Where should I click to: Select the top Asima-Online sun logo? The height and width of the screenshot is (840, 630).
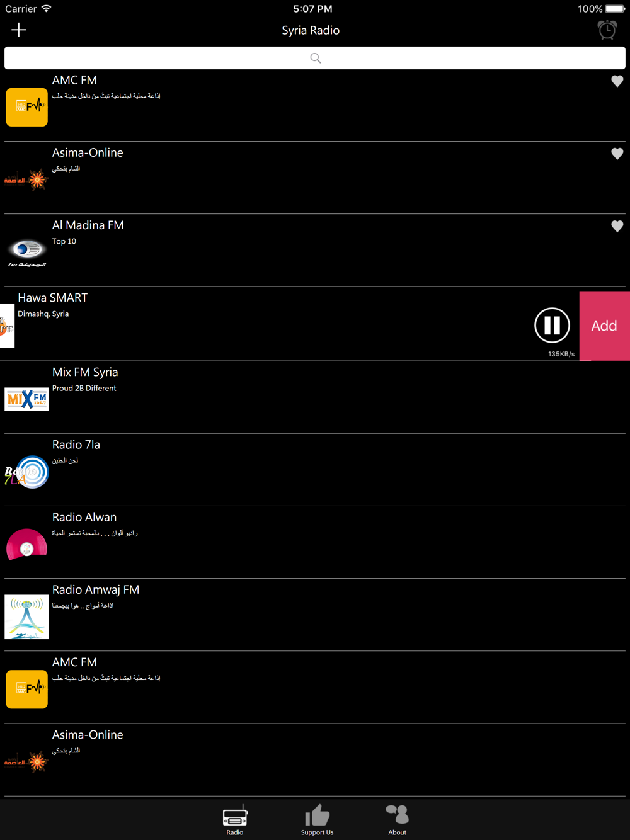click(27, 180)
